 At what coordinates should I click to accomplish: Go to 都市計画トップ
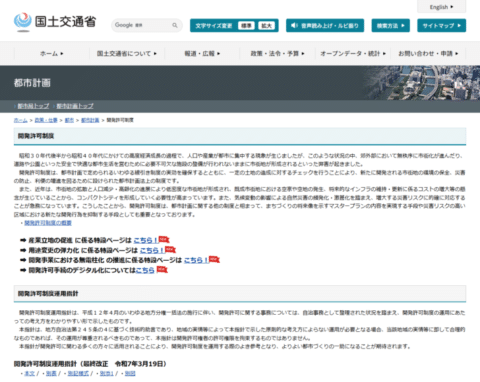pos(75,106)
